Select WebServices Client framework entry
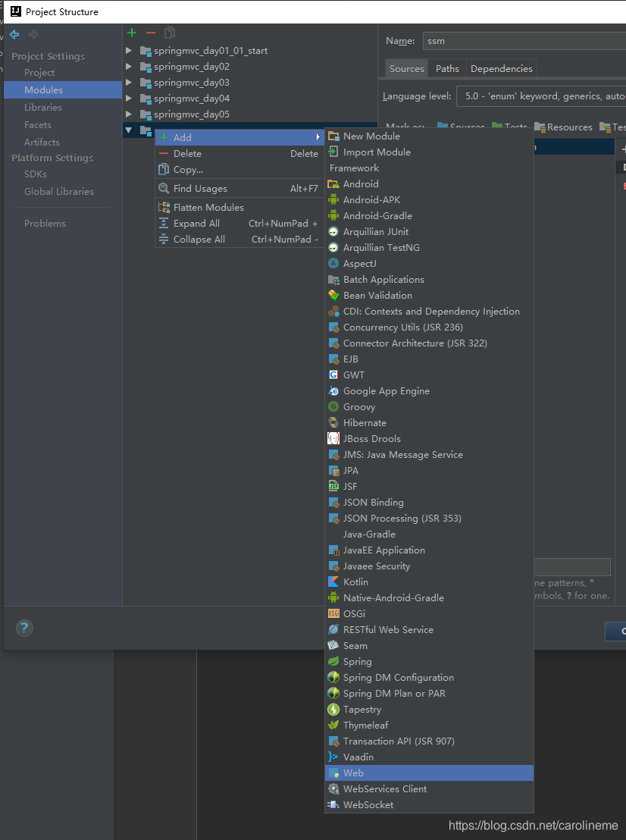This screenshot has height=840, width=626. tap(429, 788)
